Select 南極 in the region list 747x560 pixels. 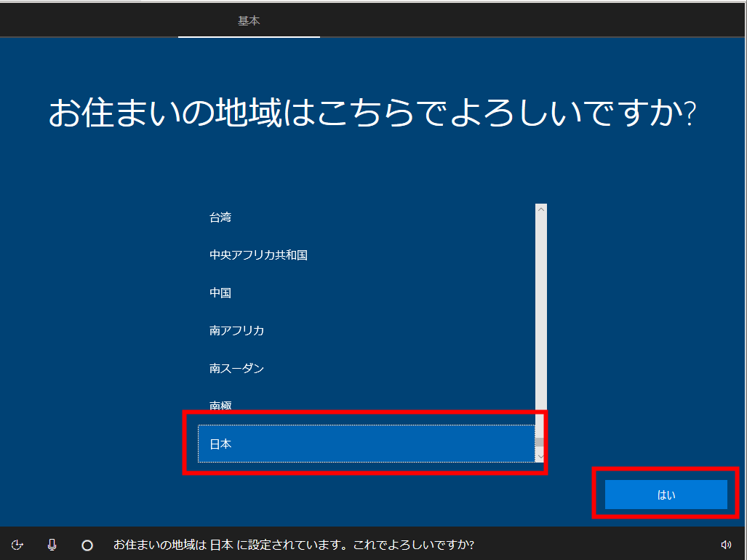coord(367,405)
